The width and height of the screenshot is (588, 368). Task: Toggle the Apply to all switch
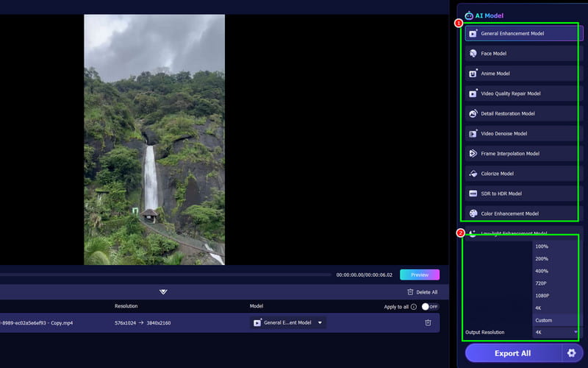point(429,306)
